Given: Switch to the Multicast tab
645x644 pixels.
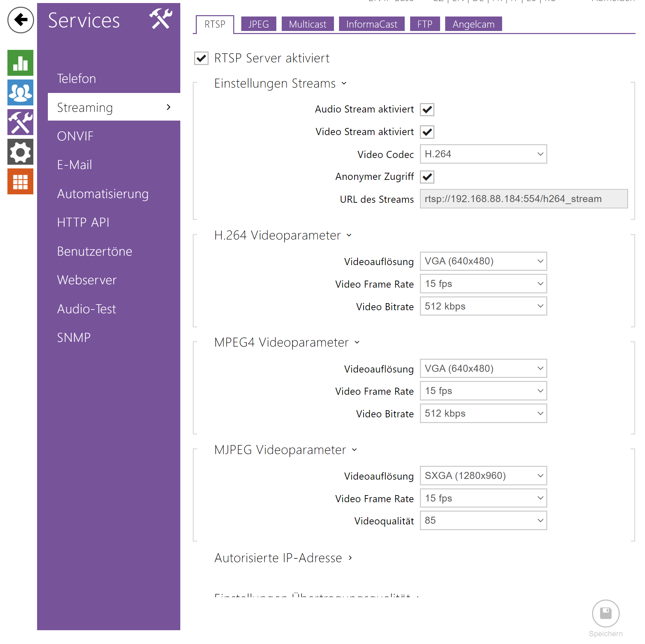Looking at the screenshot, I should pos(308,24).
